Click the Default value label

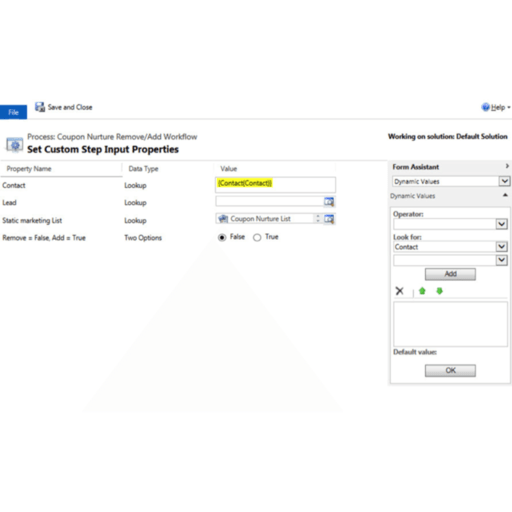(x=415, y=352)
